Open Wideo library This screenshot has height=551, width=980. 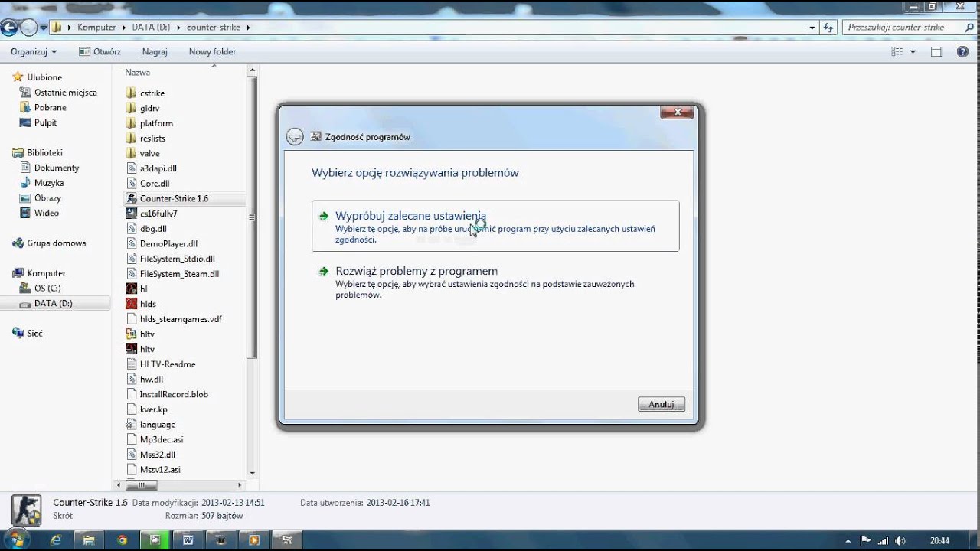click(46, 213)
